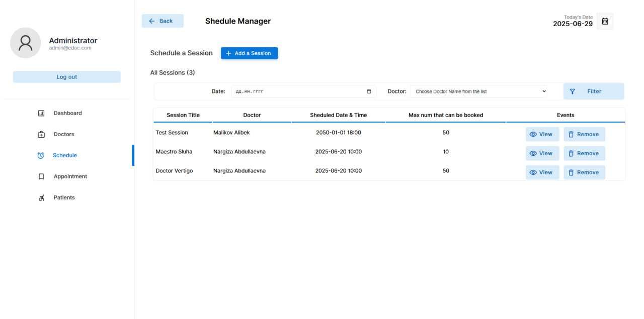Image resolution: width=644 pixels, height=319 pixels.
Task: Click the Max num that can be booked header
Action: [x=446, y=115]
